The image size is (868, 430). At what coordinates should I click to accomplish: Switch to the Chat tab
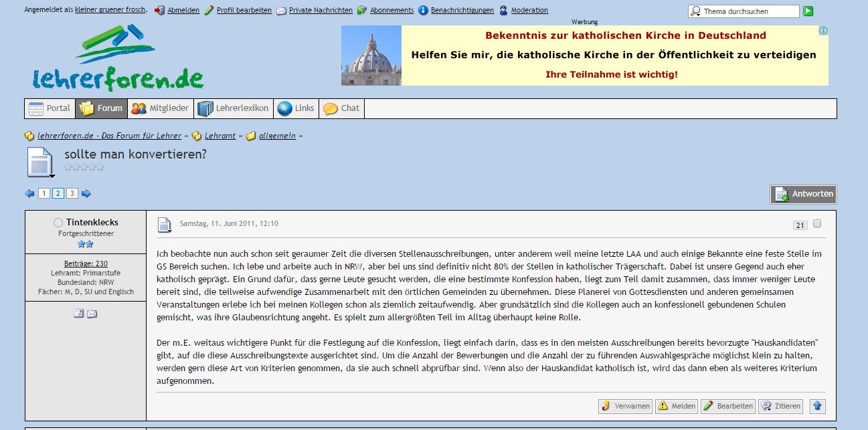pos(341,108)
